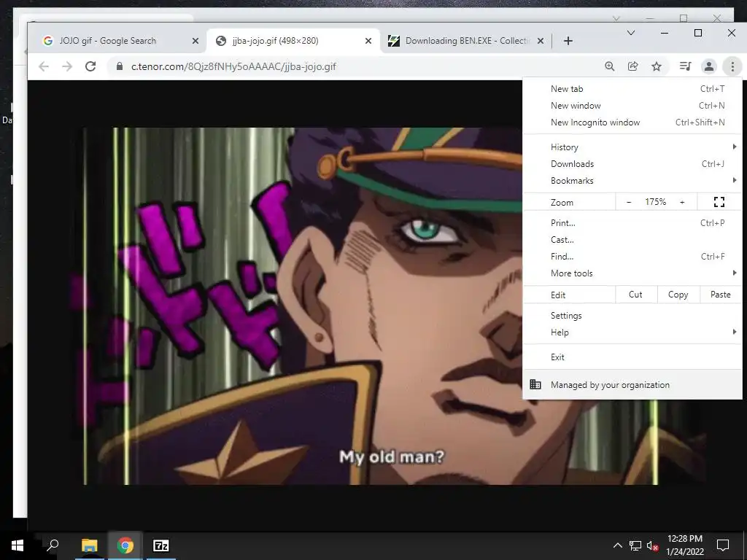747x560 pixels.
Task: Click the muted volume tray icon
Action: [x=652, y=545]
